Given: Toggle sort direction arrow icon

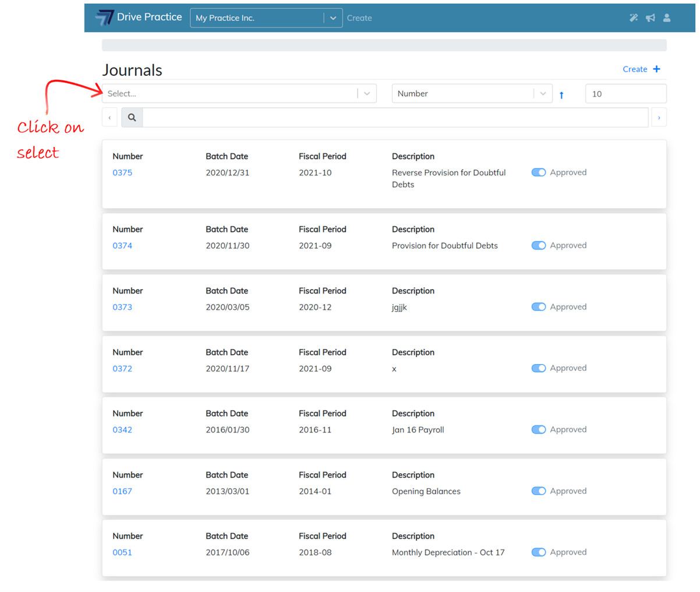Looking at the screenshot, I should click(x=561, y=94).
